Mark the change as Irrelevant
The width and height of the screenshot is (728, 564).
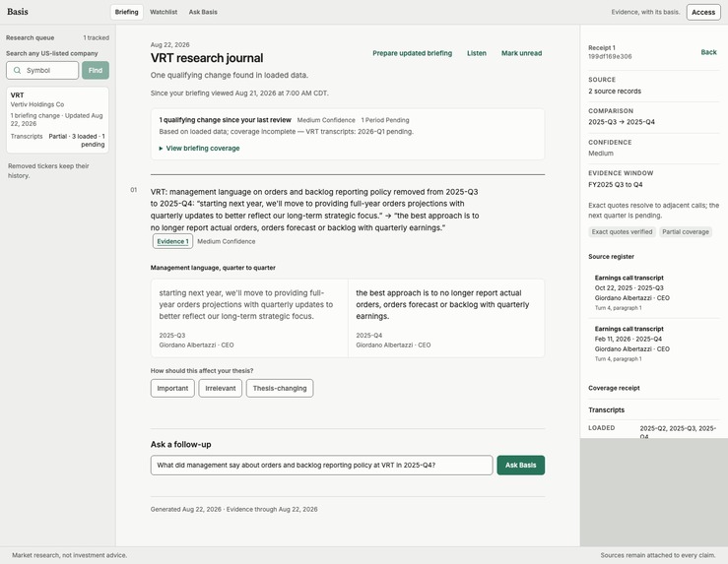[x=221, y=388]
